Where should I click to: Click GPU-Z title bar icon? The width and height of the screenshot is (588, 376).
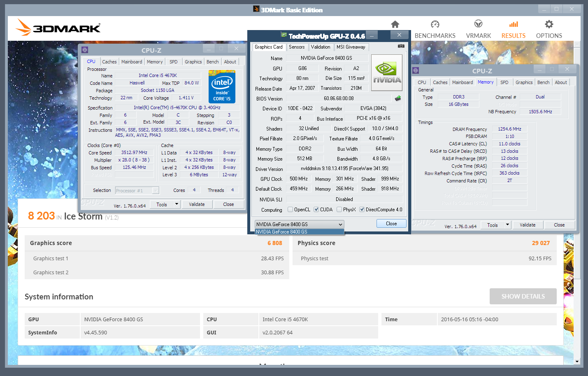[x=284, y=35]
